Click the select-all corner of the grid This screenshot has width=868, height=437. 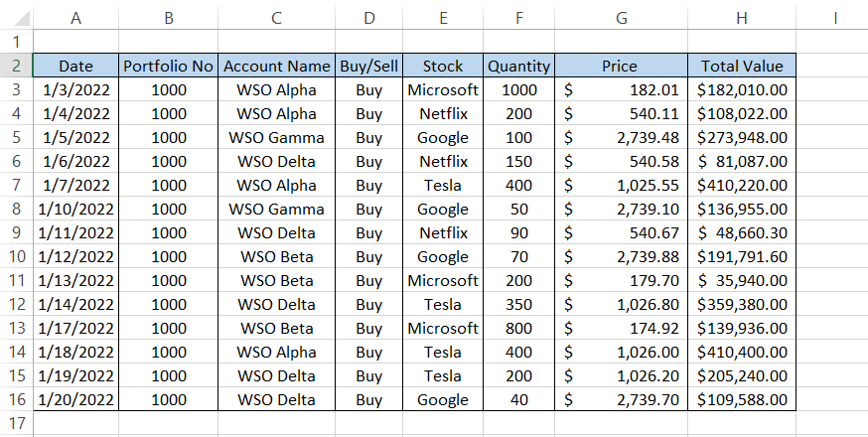click(x=16, y=17)
